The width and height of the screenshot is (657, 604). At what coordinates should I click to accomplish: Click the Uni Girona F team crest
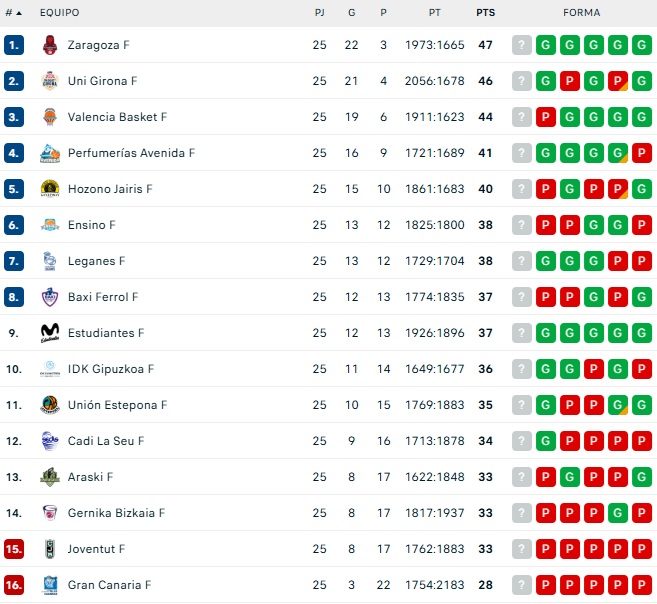[x=50, y=81]
